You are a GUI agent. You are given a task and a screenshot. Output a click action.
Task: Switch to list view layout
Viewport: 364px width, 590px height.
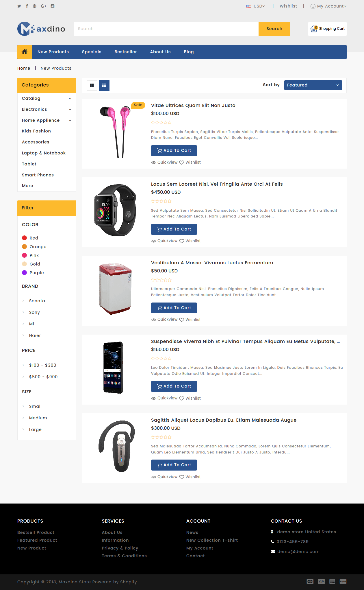tap(104, 85)
